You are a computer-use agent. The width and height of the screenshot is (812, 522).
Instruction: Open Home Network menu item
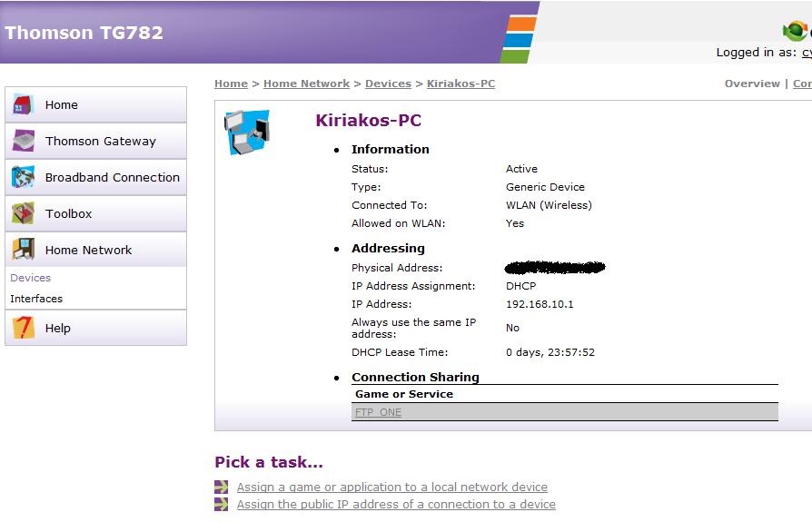(95, 250)
